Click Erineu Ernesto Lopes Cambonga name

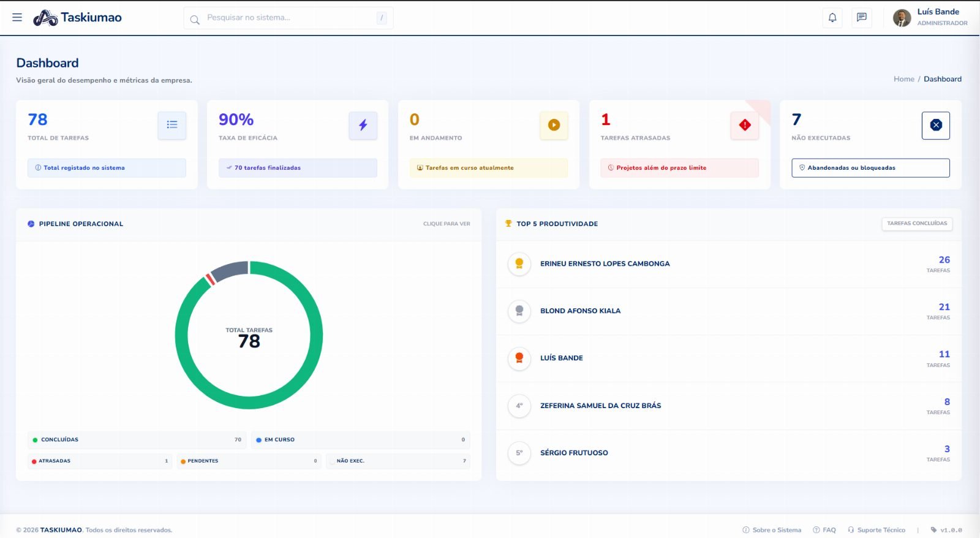point(605,264)
